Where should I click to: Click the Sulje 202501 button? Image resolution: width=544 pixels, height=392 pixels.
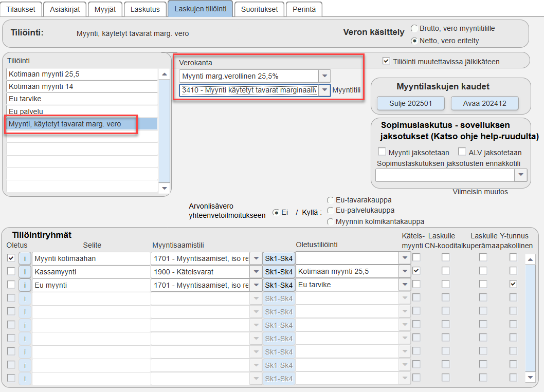tap(410, 103)
